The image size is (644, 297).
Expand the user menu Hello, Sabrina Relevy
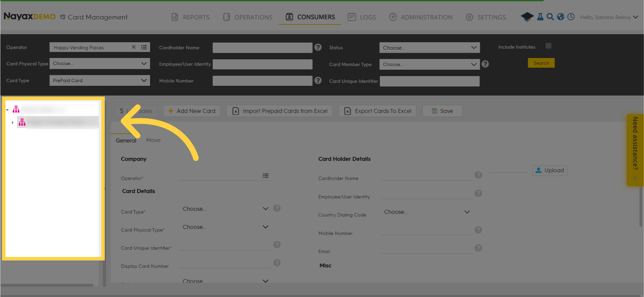tap(609, 17)
